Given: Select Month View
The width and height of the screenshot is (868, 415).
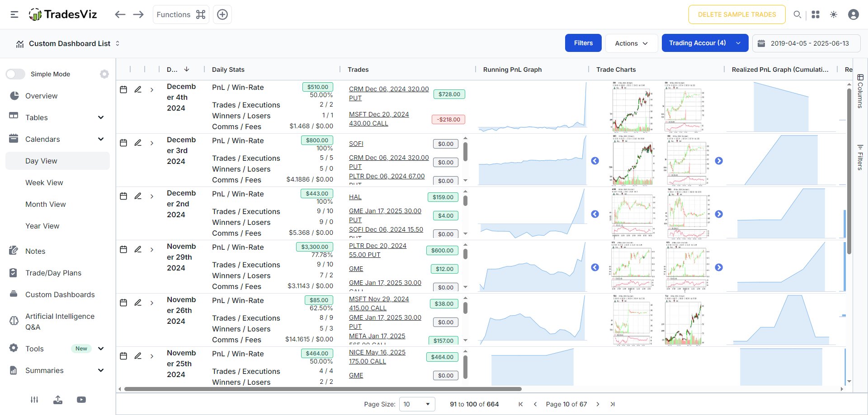Looking at the screenshot, I should pyautogui.click(x=57, y=204).
